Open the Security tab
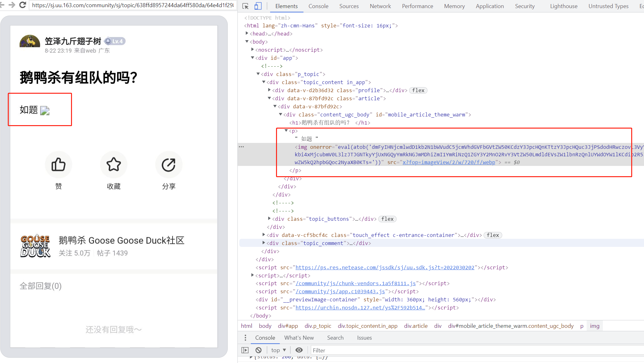Screen dimensions: 644x363 [525, 6]
